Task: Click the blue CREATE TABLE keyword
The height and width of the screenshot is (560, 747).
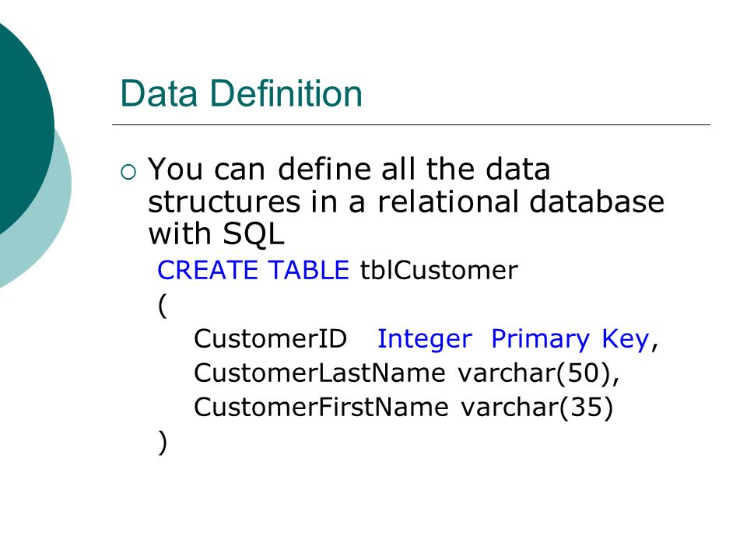Action: (254, 270)
